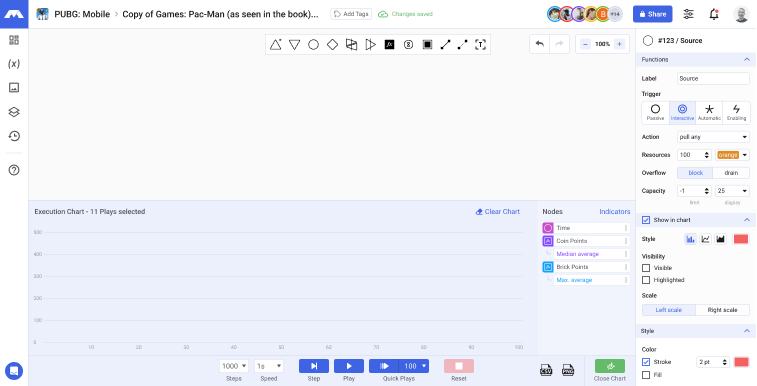The image size is (757, 386).
Task: Open the PUBG: Mobile breadcrumb
Action: point(82,14)
